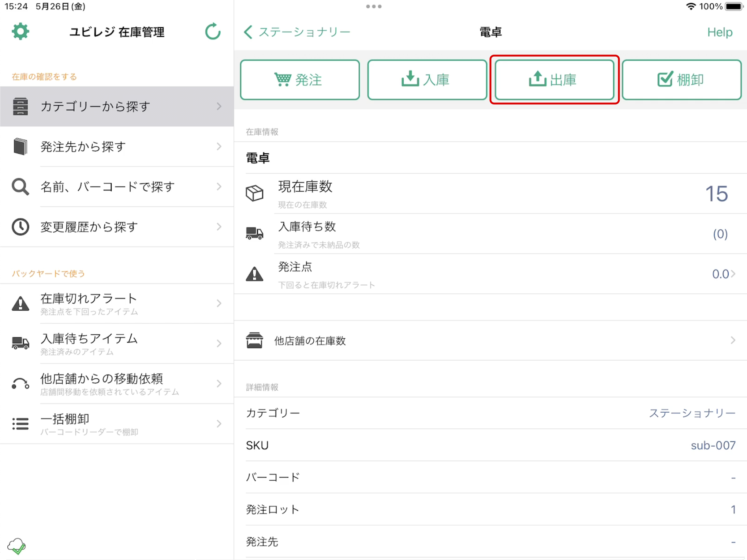Tap the clock icon for 変更履歴から探す
The width and height of the screenshot is (747, 560).
point(20,227)
